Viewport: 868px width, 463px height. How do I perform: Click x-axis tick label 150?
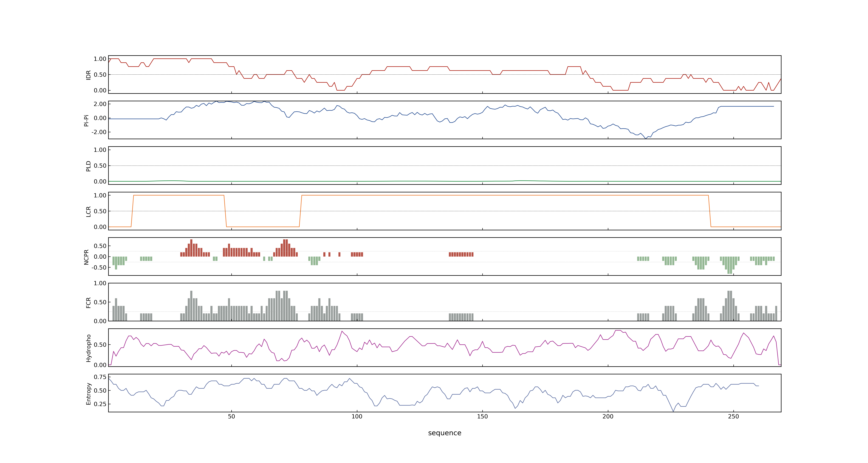pyautogui.click(x=482, y=416)
